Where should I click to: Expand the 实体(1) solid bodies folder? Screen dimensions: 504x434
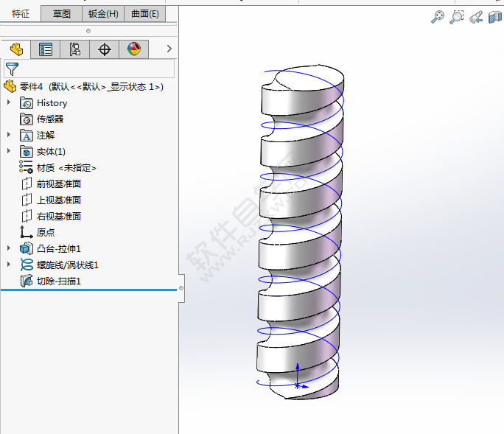[9, 151]
